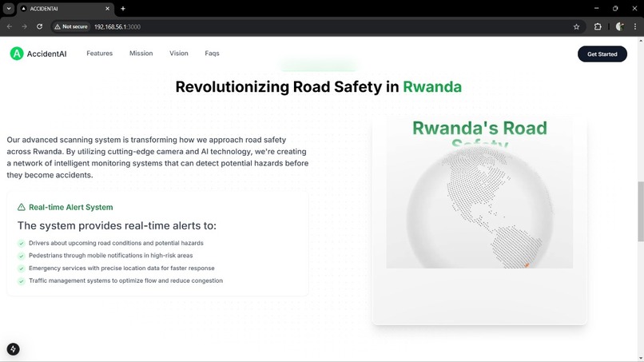Open the Mission nav link
Image resolution: width=644 pixels, height=362 pixels.
coord(141,54)
